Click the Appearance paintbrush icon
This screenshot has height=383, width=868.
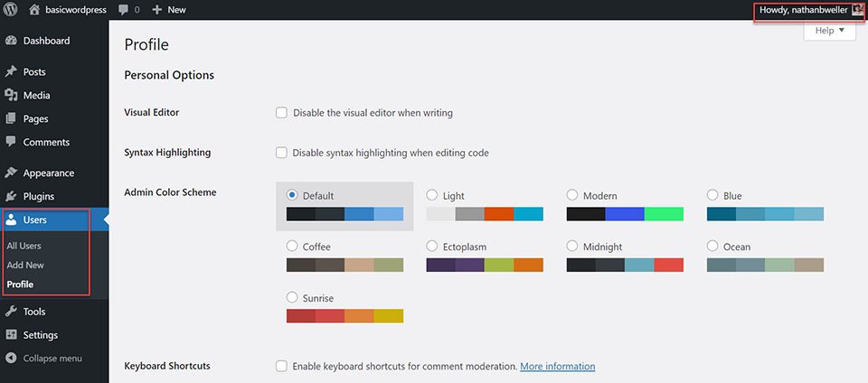click(11, 173)
